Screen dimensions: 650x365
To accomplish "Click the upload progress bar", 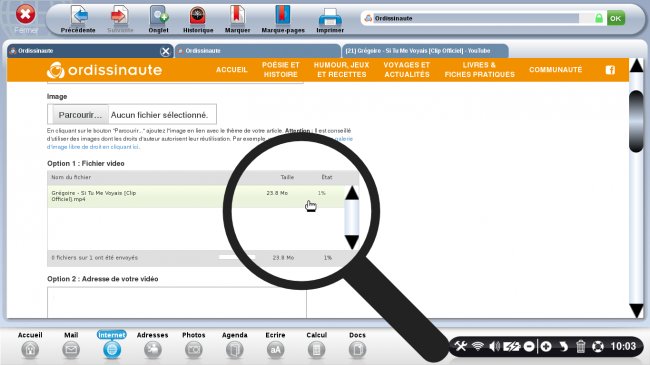I will pyautogui.click(x=237, y=257).
